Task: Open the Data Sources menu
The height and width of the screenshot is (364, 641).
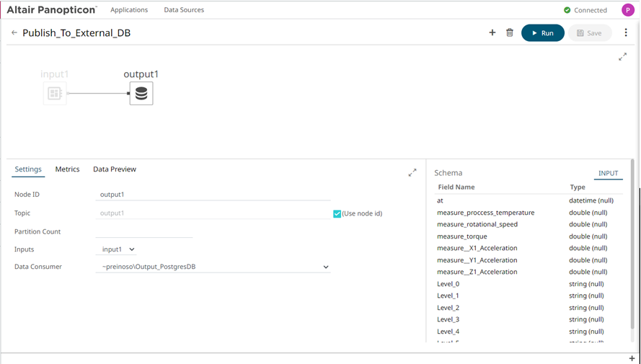Action: point(184,10)
